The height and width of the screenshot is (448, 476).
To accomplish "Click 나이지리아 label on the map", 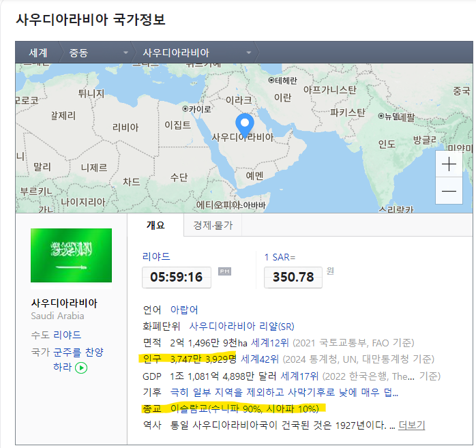I will tap(83, 202).
